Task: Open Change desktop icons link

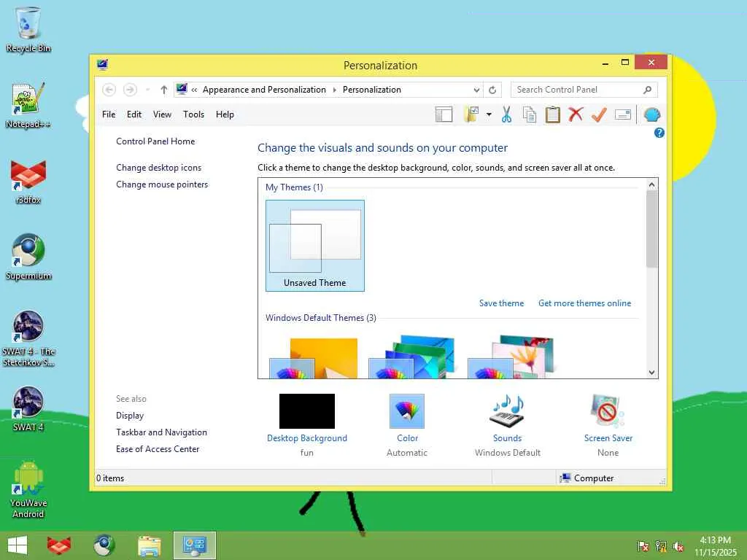Action: click(158, 168)
